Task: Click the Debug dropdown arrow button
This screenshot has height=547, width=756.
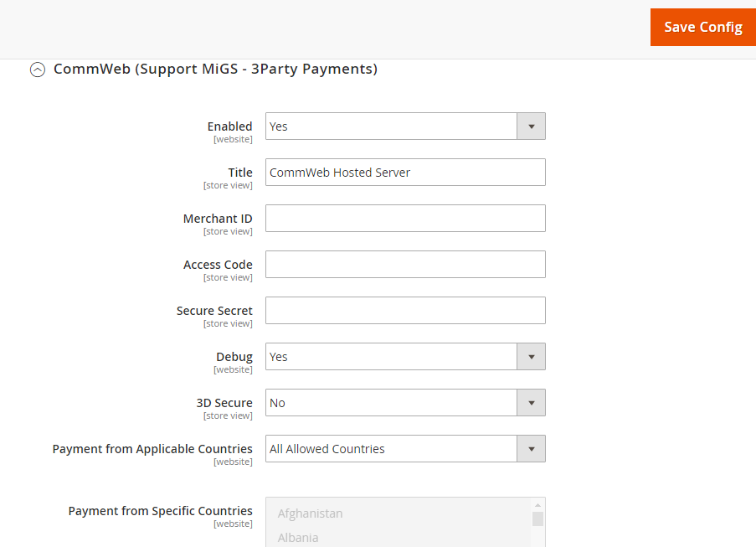Action: (x=531, y=357)
